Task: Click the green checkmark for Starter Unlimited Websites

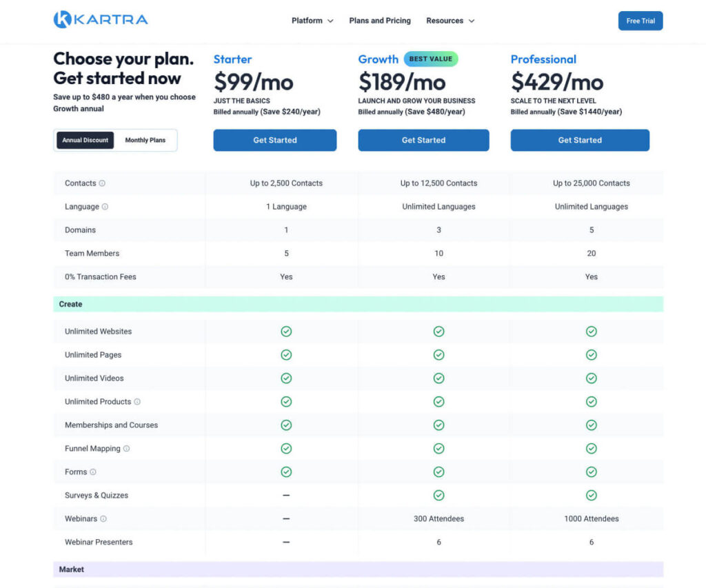Action: 286,331
